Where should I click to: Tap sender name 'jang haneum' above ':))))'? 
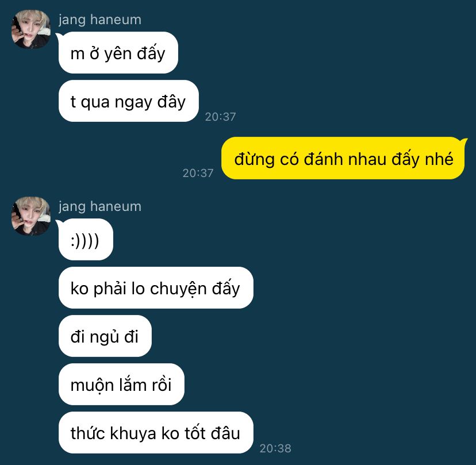tap(100, 207)
